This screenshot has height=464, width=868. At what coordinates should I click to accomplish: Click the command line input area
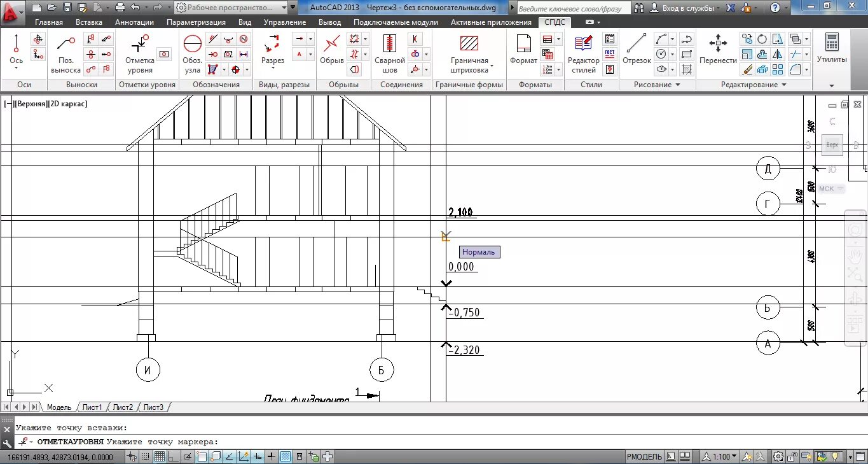[440, 442]
